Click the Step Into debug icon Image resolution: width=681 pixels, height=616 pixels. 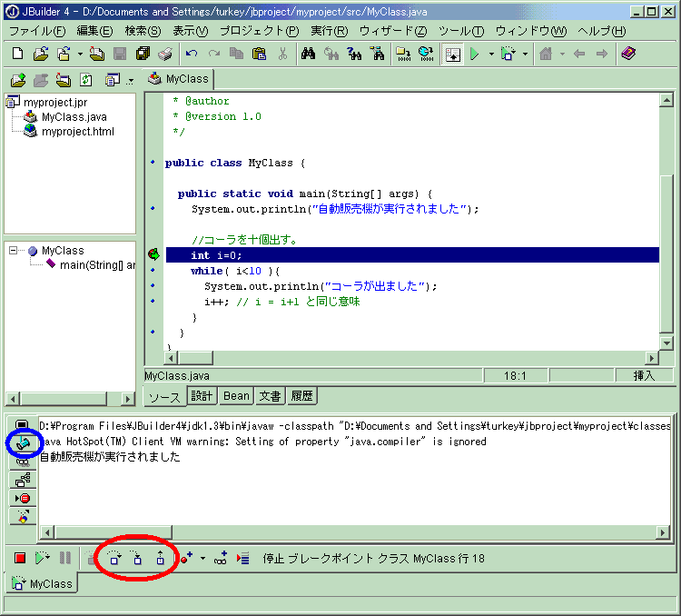tap(136, 559)
